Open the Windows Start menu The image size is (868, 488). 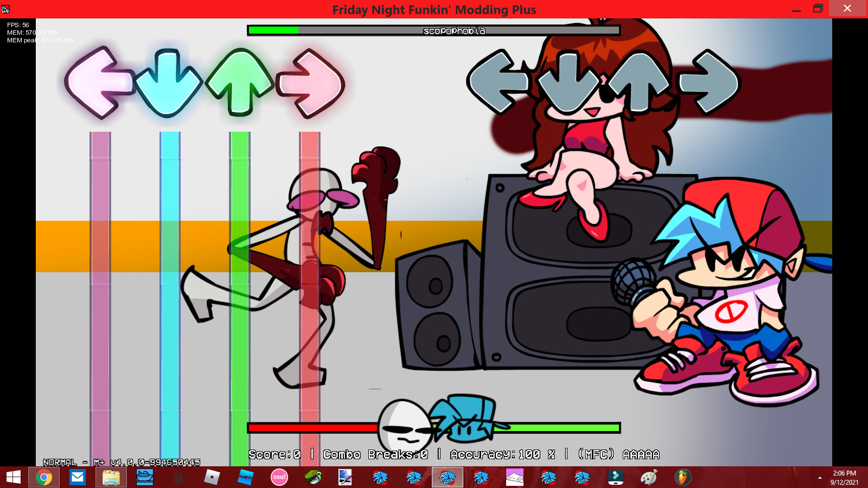(14, 477)
